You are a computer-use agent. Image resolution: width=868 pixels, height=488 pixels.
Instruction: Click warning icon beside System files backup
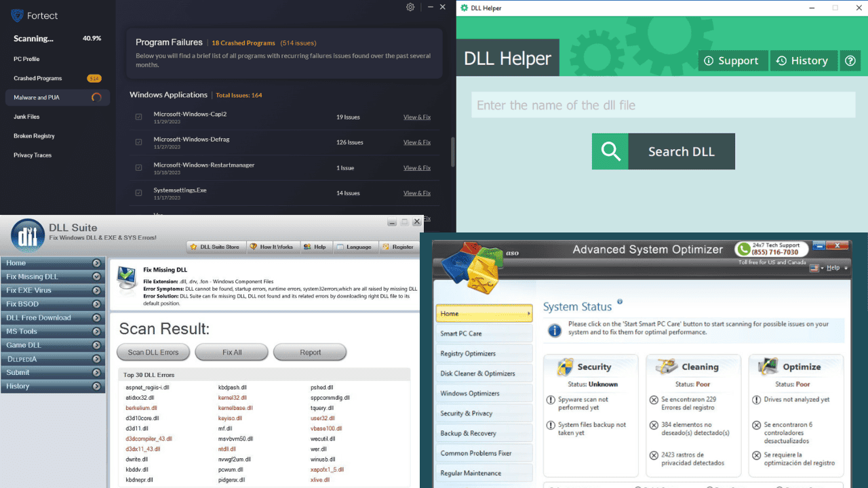pyautogui.click(x=551, y=426)
